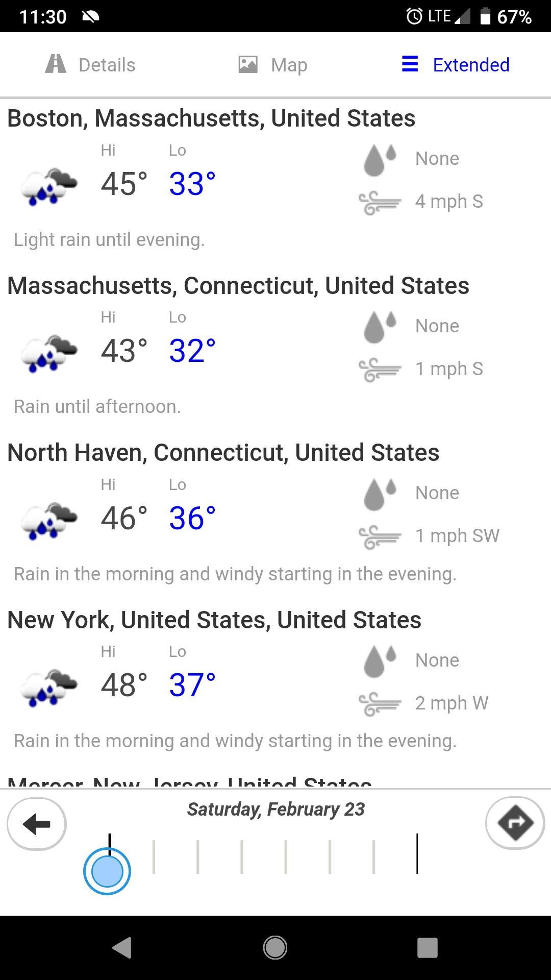
Task: Open North Haven, Connecticut forecast heading
Action: pos(223,453)
